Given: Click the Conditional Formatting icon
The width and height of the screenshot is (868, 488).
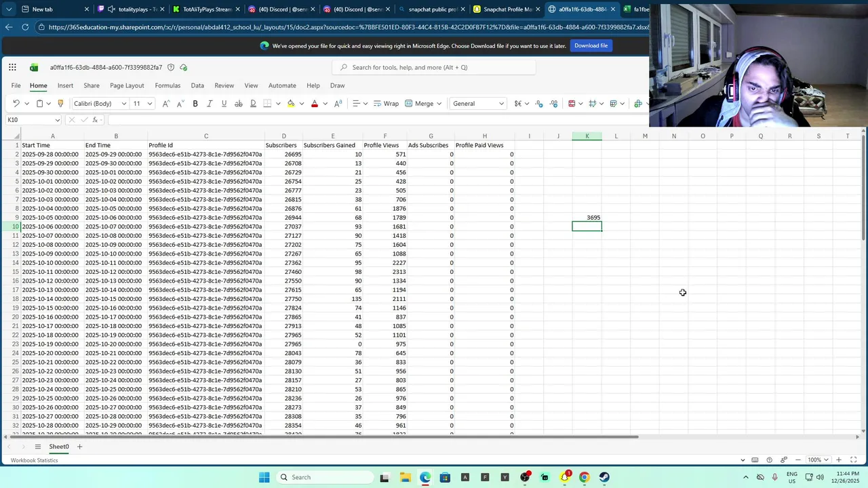Looking at the screenshot, I should click(572, 104).
